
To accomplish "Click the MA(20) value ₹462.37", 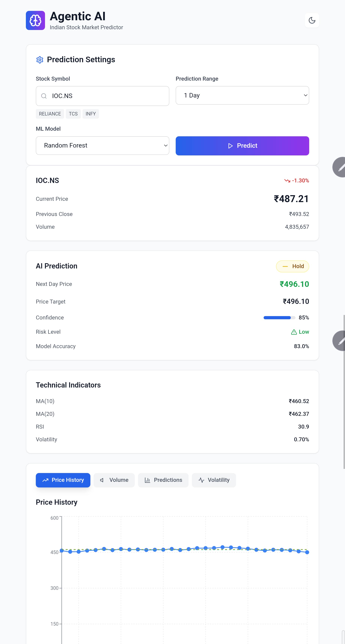I will pyautogui.click(x=299, y=414).
